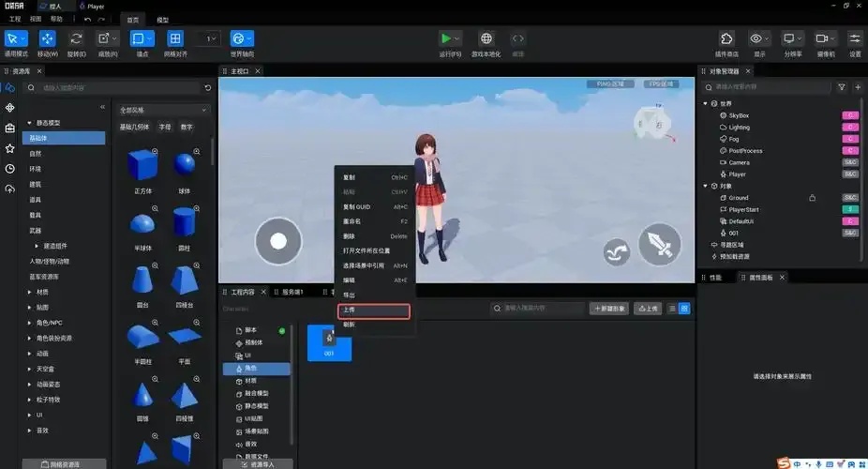This screenshot has height=469, width=868.
Task: Activate the Scale (R) tool icon
Action: coord(103,38)
